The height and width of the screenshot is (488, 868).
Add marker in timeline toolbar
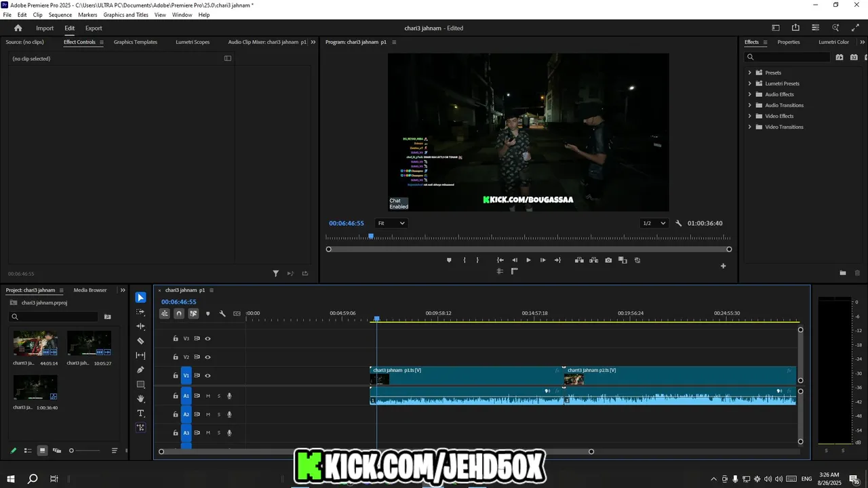pyautogui.click(x=208, y=314)
